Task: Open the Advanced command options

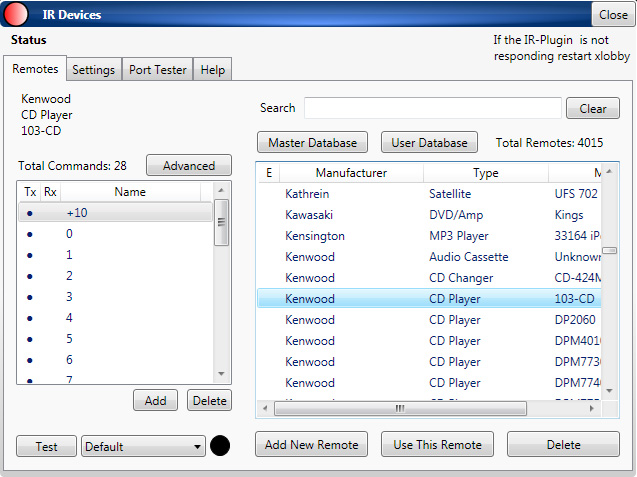Action: click(x=189, y=165)
